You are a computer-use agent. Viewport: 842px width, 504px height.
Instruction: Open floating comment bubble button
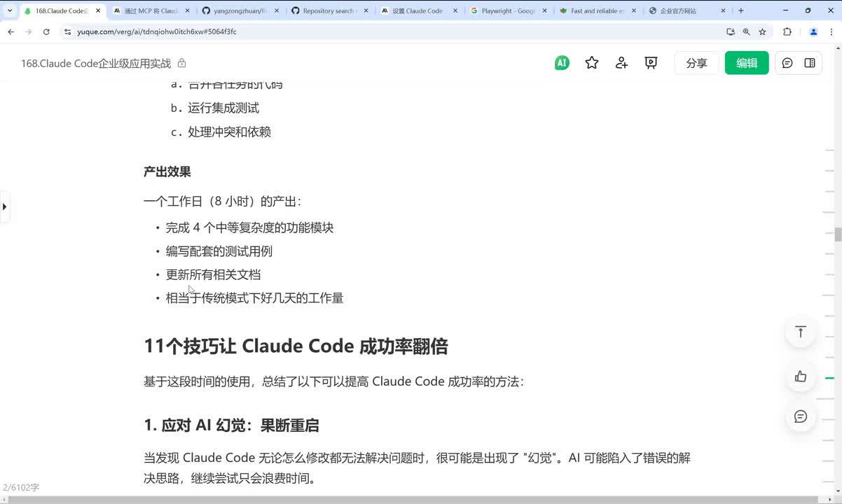pyautogui.click(x=801, y=416)
